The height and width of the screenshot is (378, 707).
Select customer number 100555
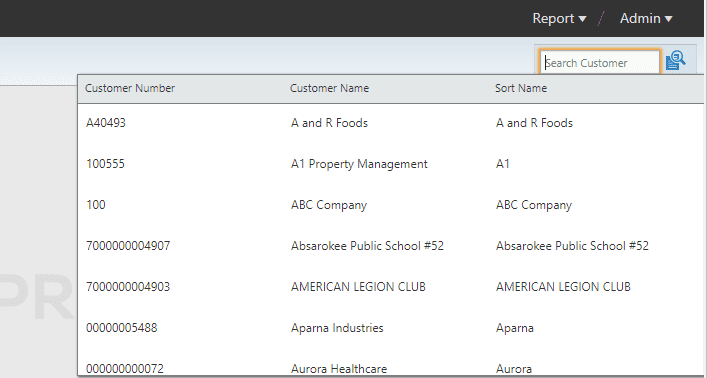(105, 164)
